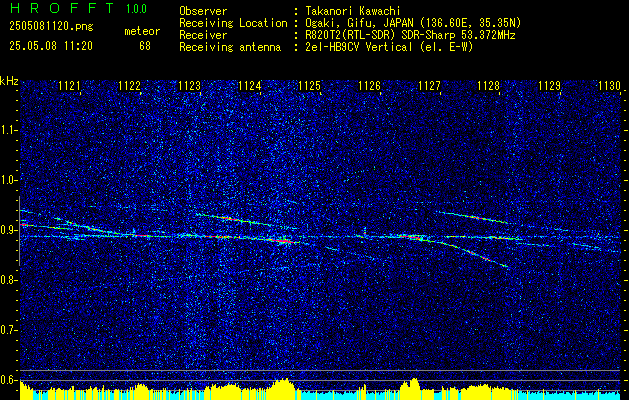
Task: Click the 1121 time marker
Action: 69,86
